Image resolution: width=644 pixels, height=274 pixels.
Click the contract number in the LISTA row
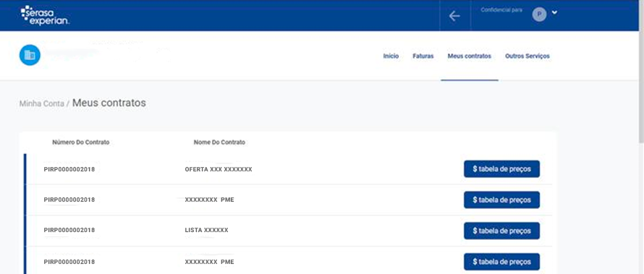(x=69, y=230)
